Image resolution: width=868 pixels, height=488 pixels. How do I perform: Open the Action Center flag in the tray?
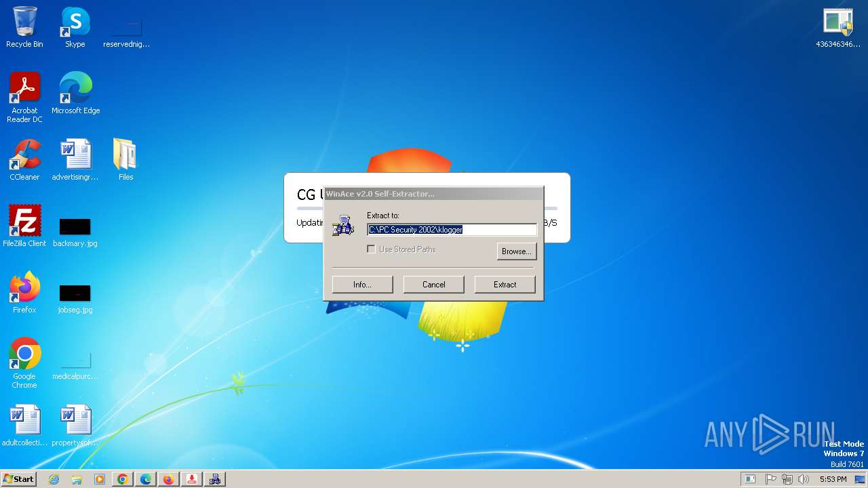pos(770,479)
